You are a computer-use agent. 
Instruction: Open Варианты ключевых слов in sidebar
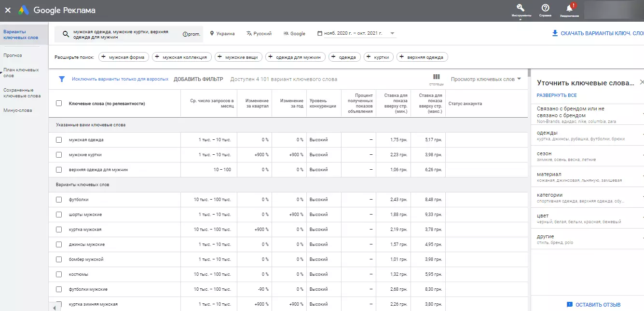pos(24,34)
